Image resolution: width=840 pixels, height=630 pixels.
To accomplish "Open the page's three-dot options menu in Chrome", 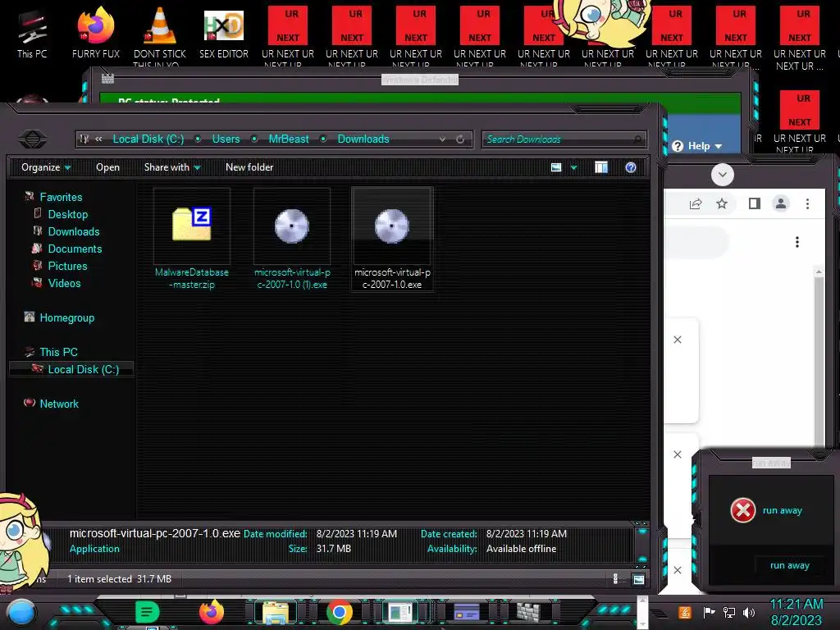I will 797,242.
